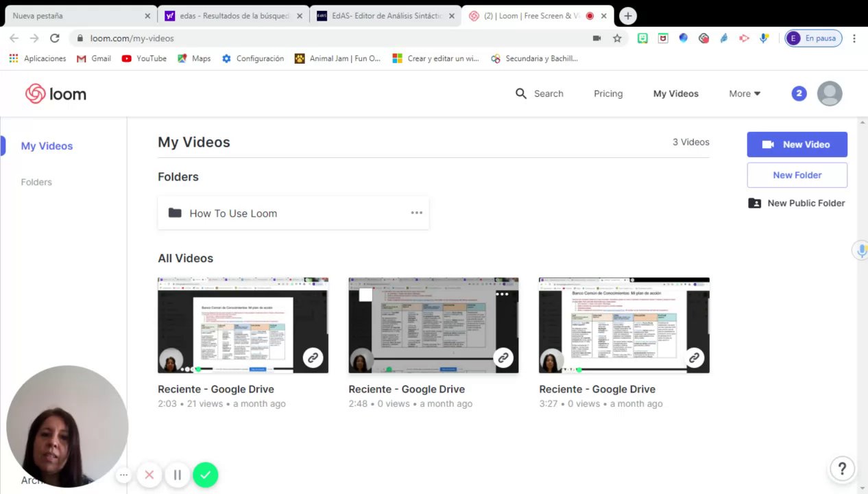The width and height of the screenshot is (868, 494).
Task: Cancel the recording with the red X
Action: click(x=149, y=475)
